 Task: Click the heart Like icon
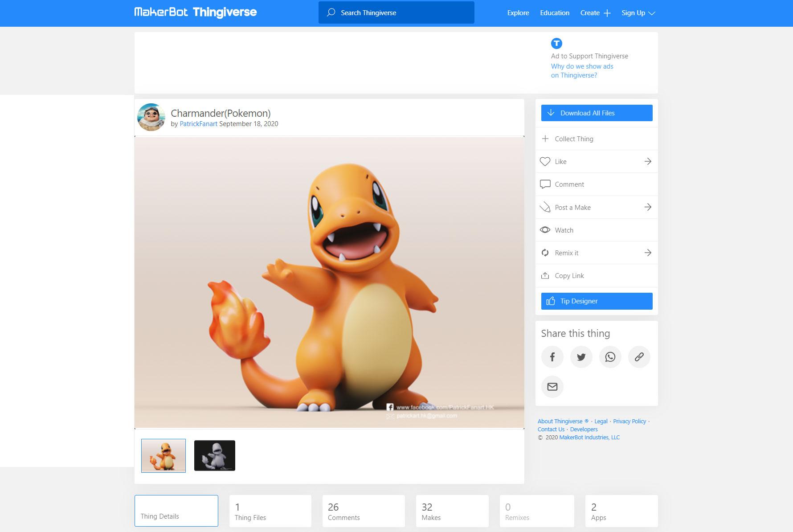tap(545, 161)
